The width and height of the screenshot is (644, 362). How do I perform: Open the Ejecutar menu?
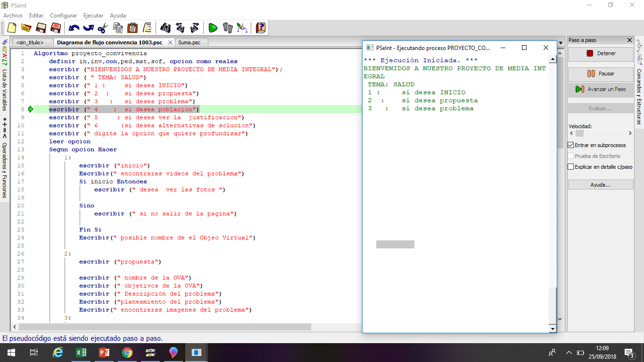point(93,16)
